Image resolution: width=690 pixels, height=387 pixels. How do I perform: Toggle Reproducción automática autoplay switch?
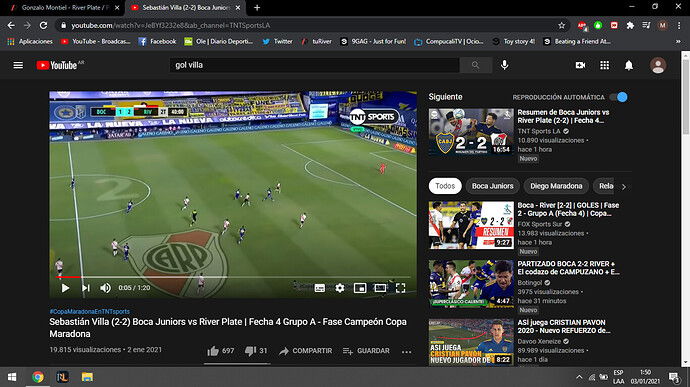(x=619, y=97)
